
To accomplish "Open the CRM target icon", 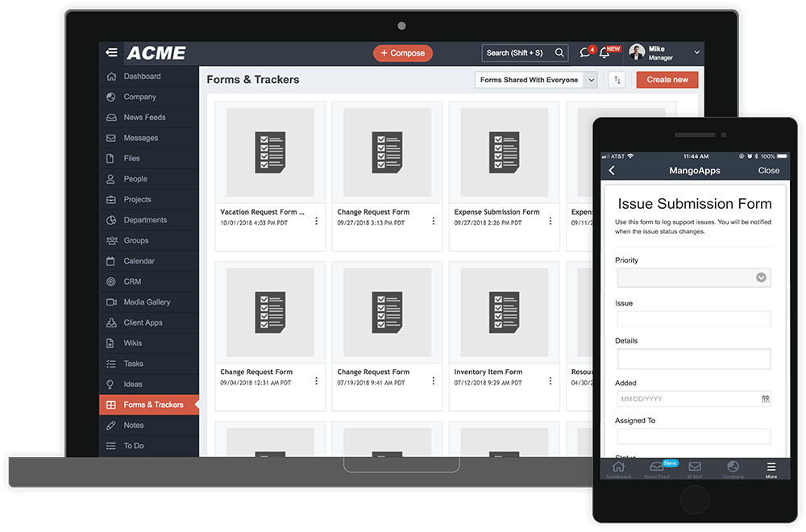I will (x=111, y=281).
